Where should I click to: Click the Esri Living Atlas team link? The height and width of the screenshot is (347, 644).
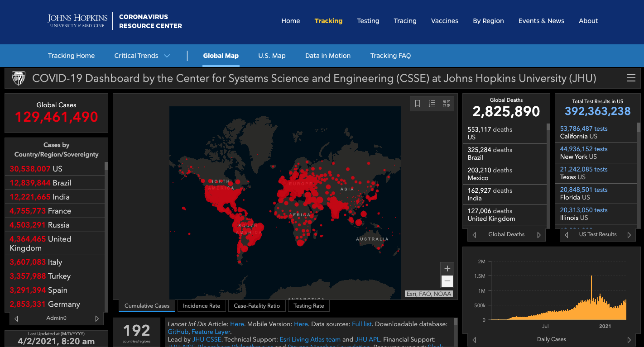pos(310,339)
